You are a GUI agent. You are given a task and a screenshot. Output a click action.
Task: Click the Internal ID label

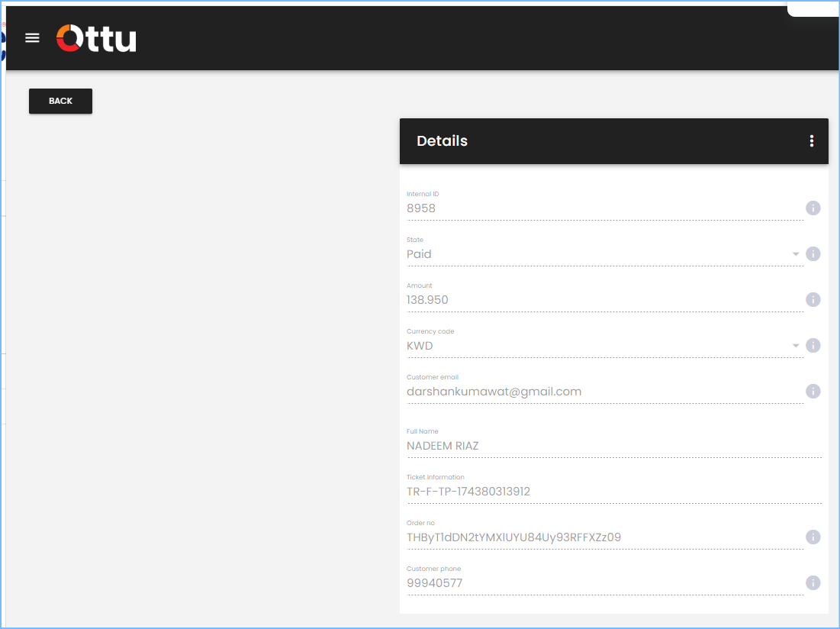pyautogui.click(x=423, y=194)
